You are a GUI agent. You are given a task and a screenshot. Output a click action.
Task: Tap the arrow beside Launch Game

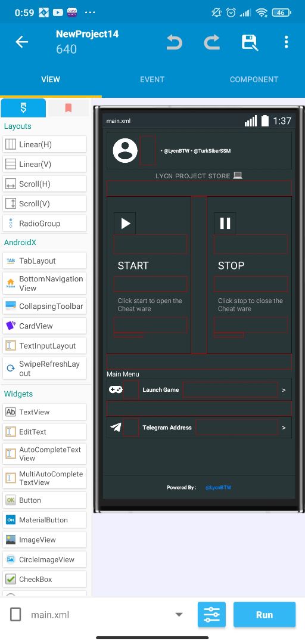(x=284, y=390)
